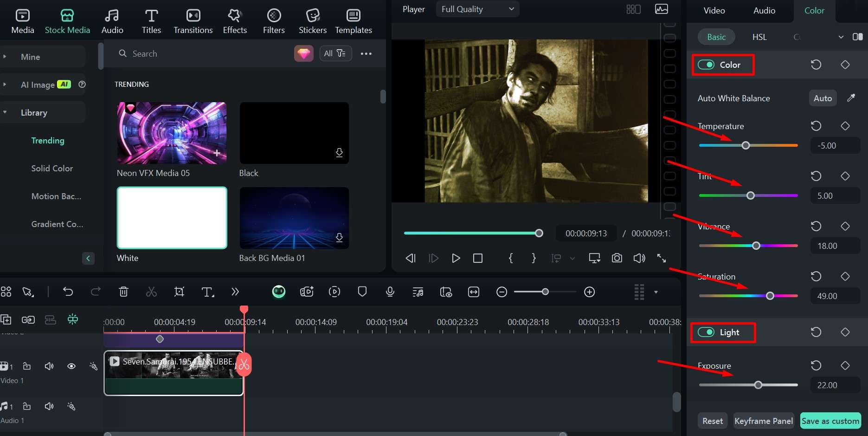Screen dimensions: 868x436
Task: Select the crop tool in timeline toolbar
Action: 179,292
